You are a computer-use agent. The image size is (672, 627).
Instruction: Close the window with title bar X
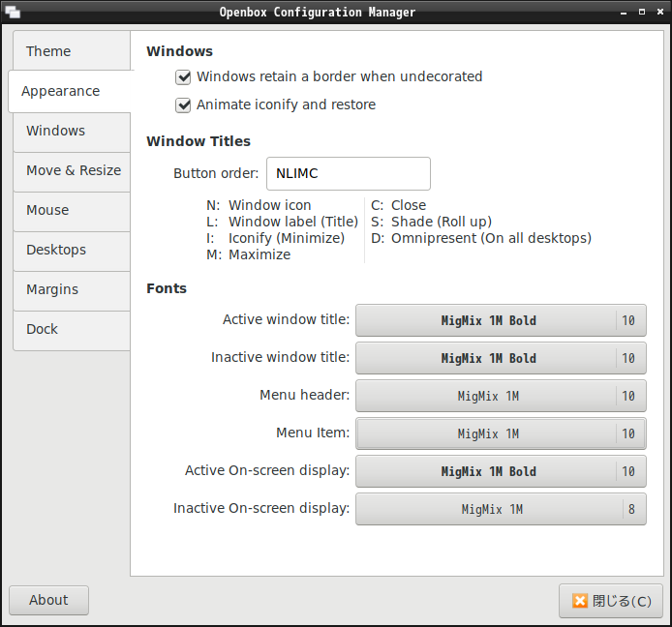(660, 12)
